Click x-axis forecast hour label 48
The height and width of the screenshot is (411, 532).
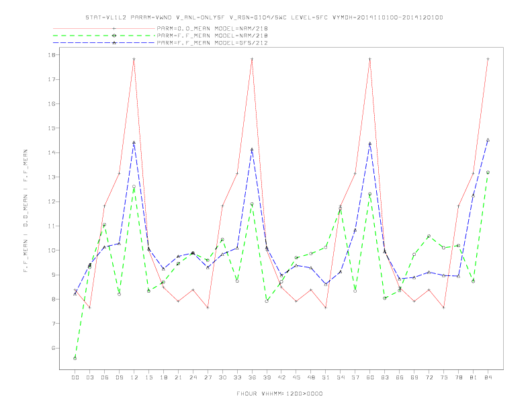pos(311,377)
